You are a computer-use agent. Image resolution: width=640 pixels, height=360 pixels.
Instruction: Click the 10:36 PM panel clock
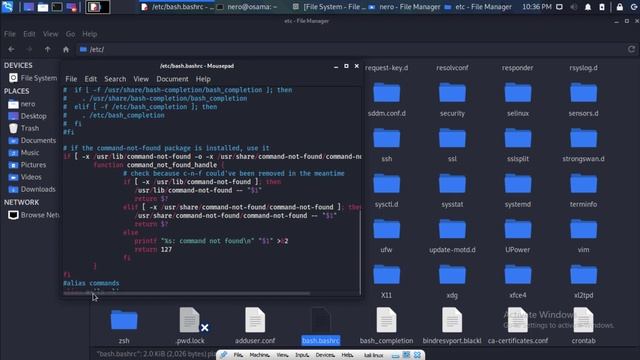pos(537,7)
